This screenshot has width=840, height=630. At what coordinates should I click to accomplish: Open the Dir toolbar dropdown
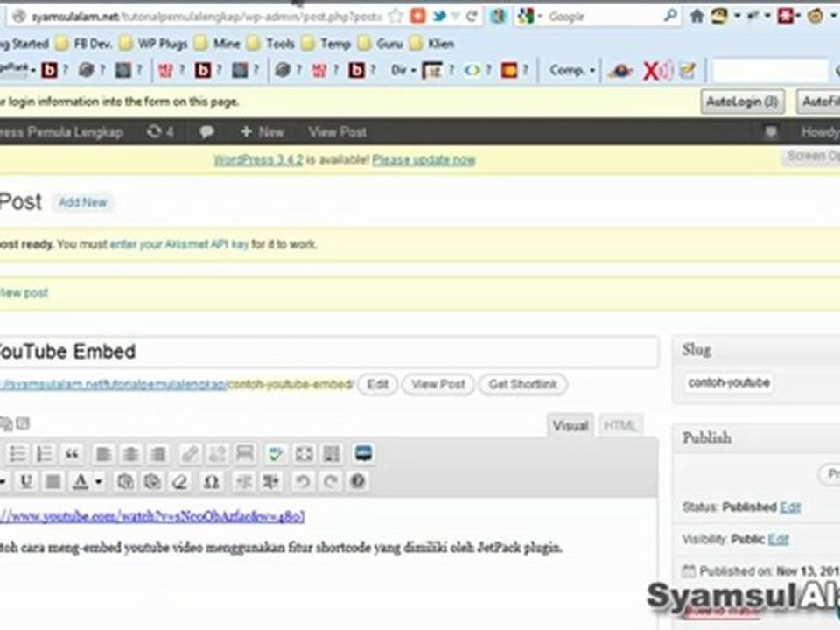(403, 70)
